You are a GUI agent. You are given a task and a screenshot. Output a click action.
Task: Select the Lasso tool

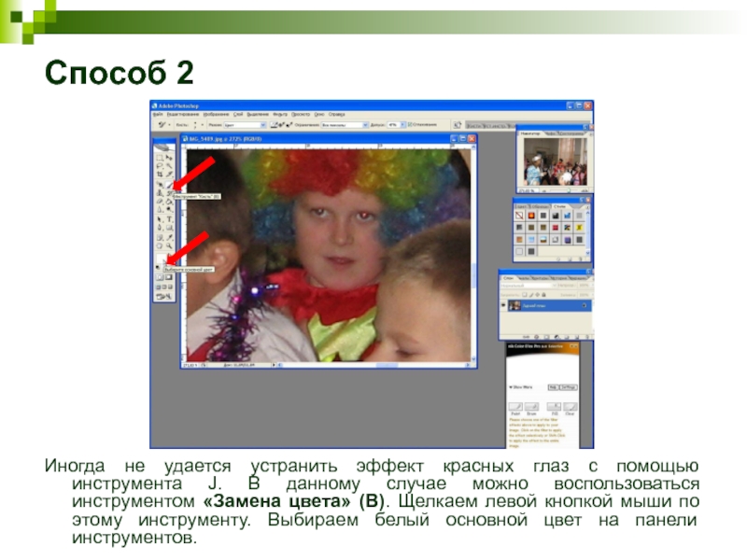pos(160,165)
